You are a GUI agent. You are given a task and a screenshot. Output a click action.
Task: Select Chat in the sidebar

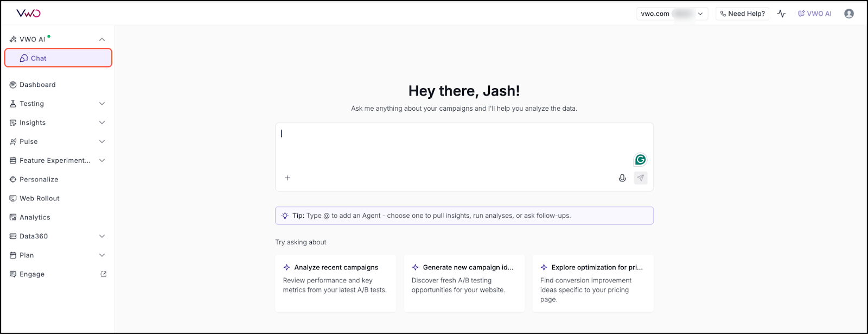click(39, 58)
